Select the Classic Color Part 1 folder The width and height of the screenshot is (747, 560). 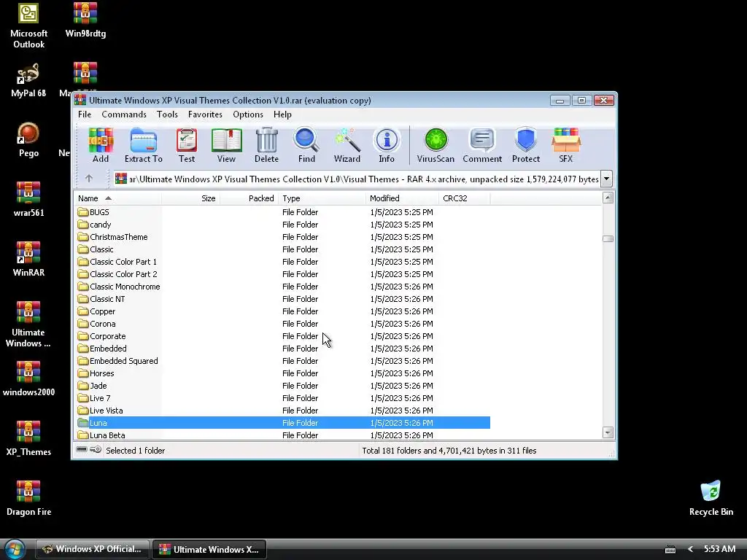[117, 262]
